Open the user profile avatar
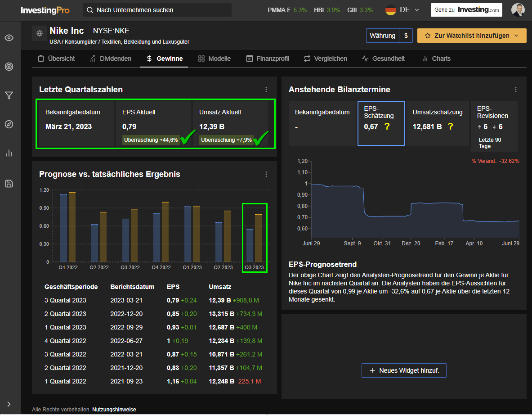 click(x=518, y=10)
